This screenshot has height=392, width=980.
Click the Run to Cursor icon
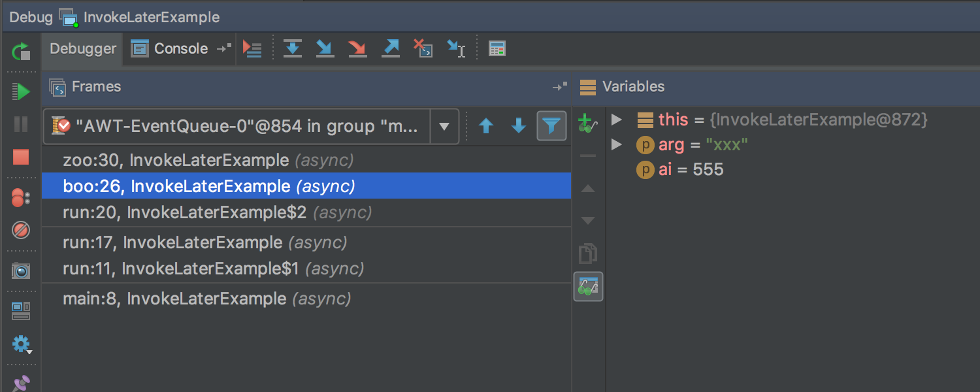455,48
